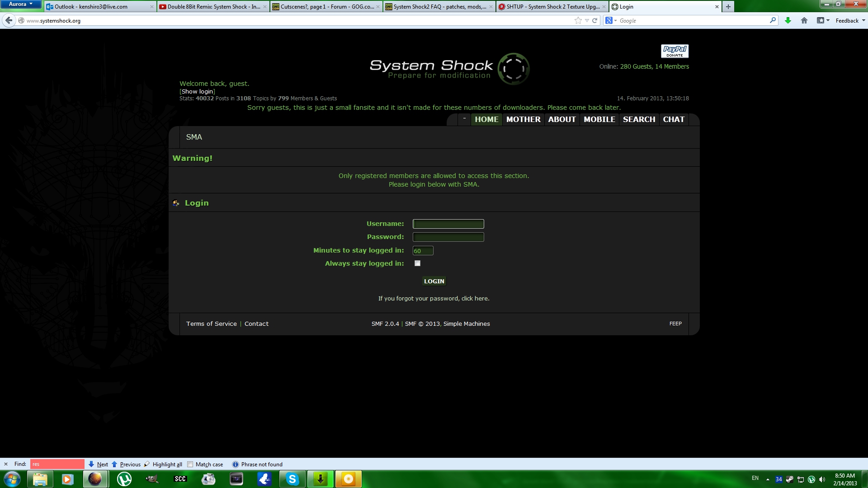The width and height of the screenshot is (868, 488).
Task: Click the forgot password click here link
Action: coord(474,298)
